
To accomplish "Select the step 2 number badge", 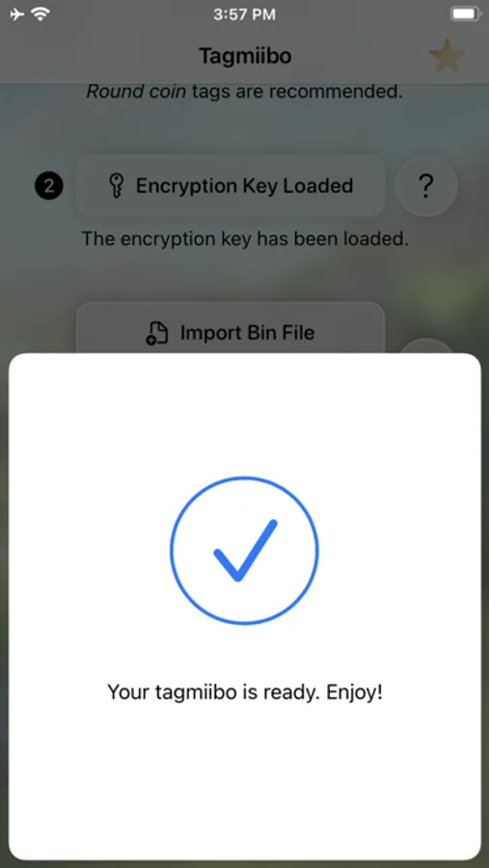I will tap(49, 186).
